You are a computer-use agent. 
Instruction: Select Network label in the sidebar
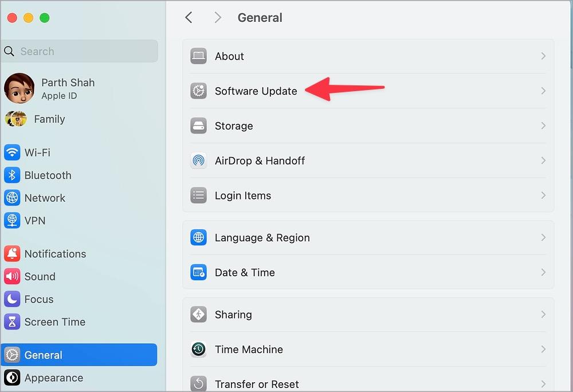tap(45, 198)
